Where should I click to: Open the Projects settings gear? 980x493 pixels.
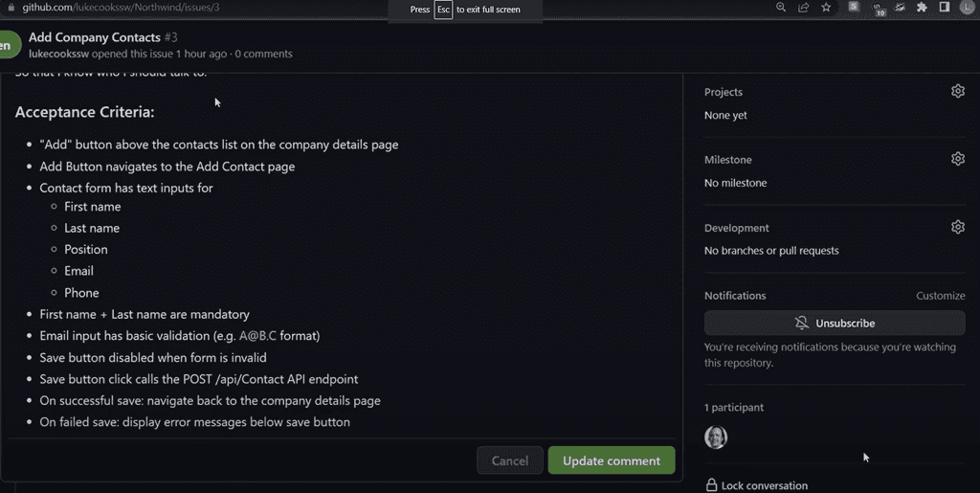click(957, 91)
